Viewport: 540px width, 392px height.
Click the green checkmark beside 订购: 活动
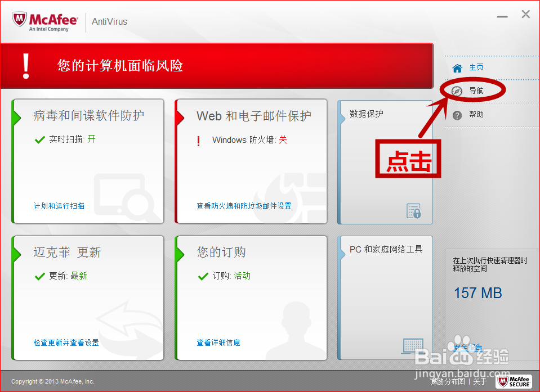pyautogui.click(x=203, y=276)
